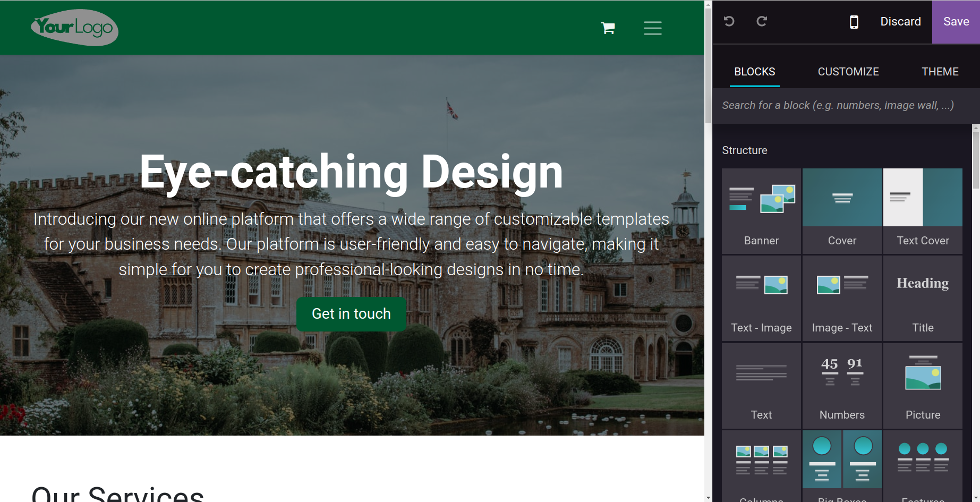Select the Cover block
The height and width of the screenshot is (502, 980).
pyautogui.click(x=842, y=210)
